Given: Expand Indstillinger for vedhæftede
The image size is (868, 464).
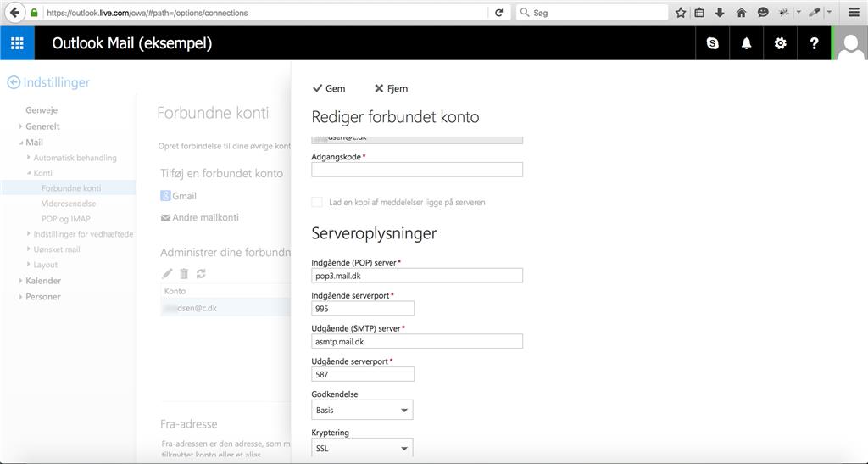Looking at the screenshot, I should pyautogui.click(x=29, y=233).
